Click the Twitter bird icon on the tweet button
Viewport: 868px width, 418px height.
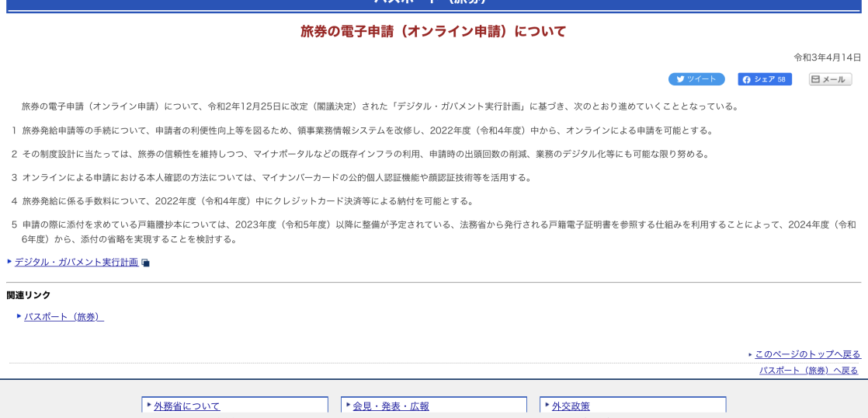[x=681, y=79]
